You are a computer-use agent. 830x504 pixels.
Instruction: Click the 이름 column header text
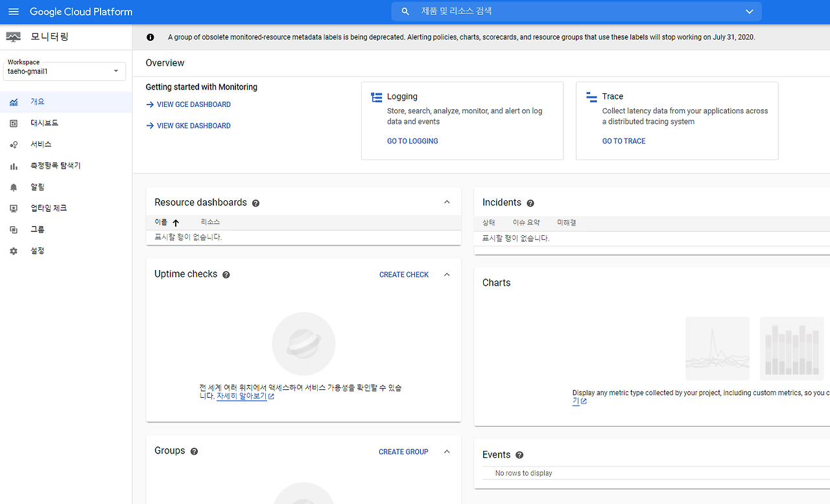pyautogui.click(x=161, y=222)
